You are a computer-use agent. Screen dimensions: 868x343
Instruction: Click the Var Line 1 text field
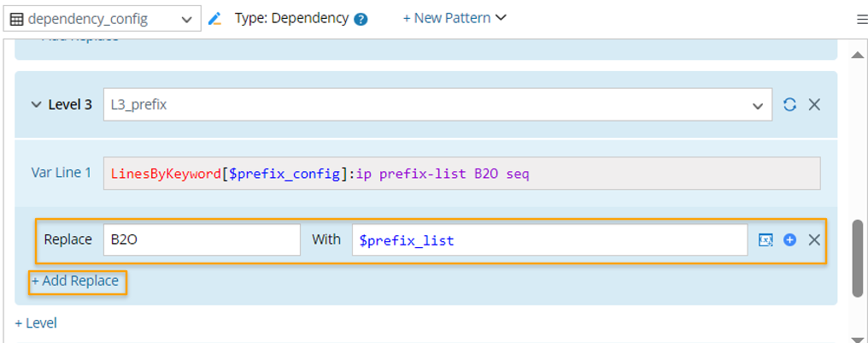[x=461, y=174]
